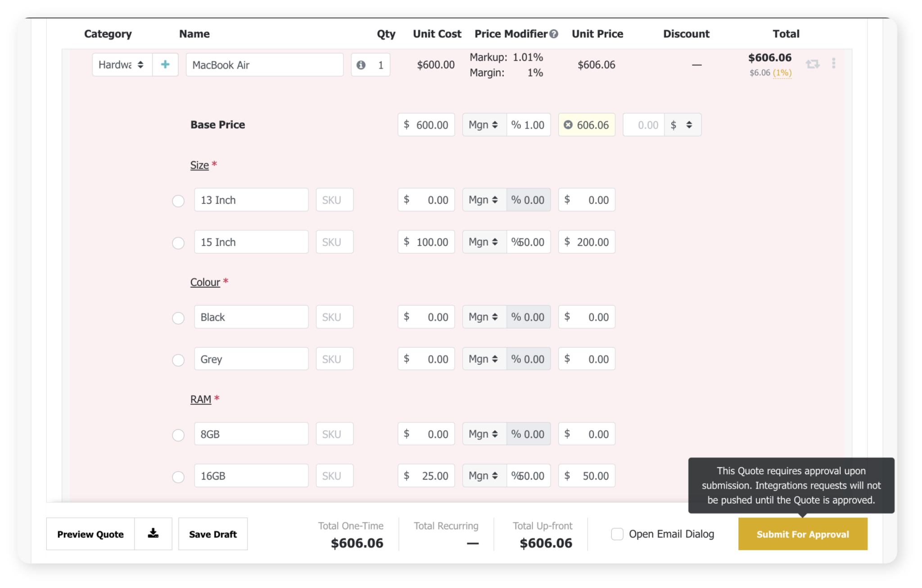922x588 pixels.
Task: Click the download quote icon next to Preview Quote
Action: (x=153, y=534)
